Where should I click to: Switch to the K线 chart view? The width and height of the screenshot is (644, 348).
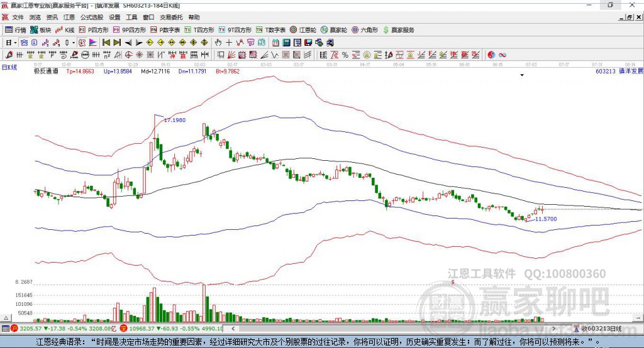tap(65, 30)
